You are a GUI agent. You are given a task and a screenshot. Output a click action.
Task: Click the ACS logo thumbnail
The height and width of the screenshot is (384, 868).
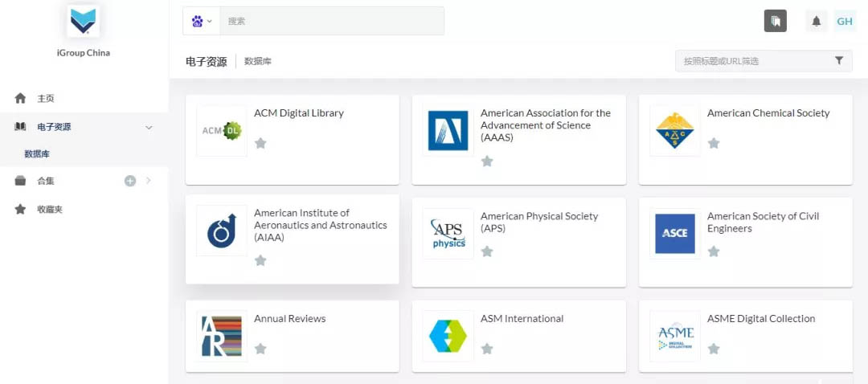[x=675, y=131]
